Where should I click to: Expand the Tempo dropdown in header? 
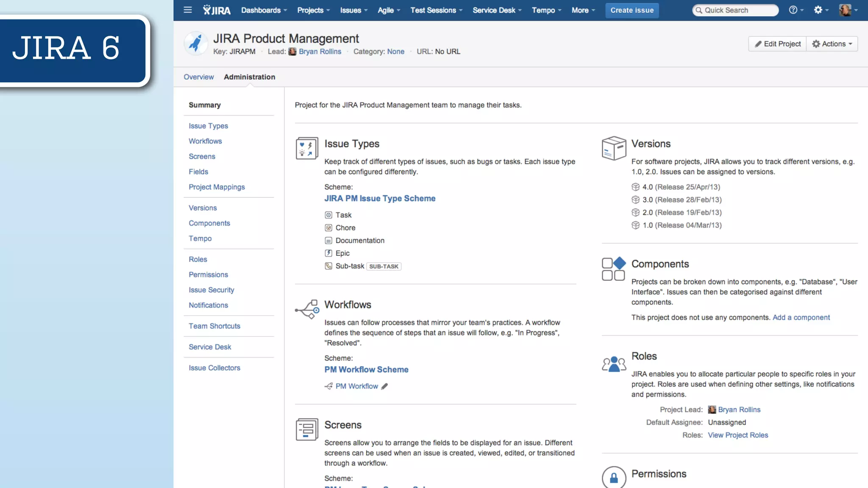click(546, 10)
